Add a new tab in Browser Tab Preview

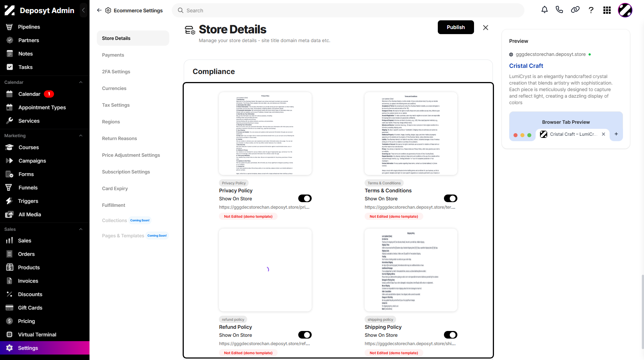(x=616, y=134)
